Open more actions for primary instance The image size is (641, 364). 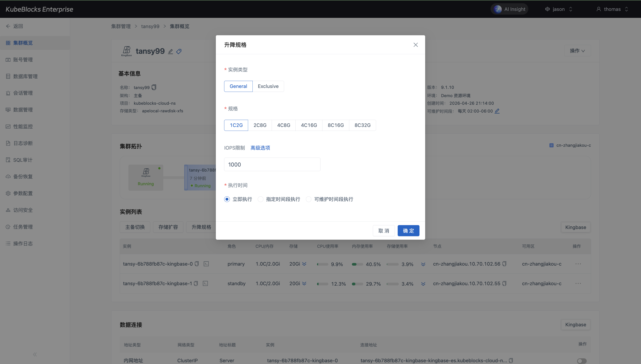578,264
